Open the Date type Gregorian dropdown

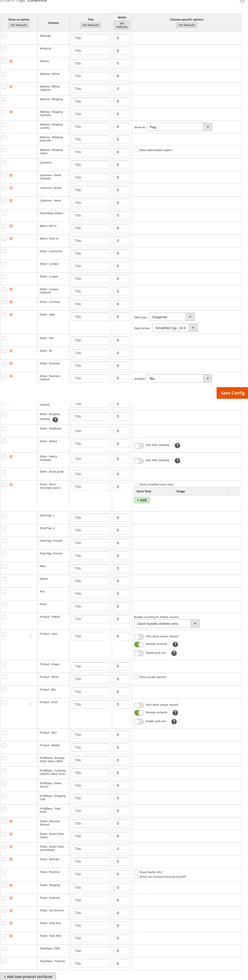(x=172, y=317)
